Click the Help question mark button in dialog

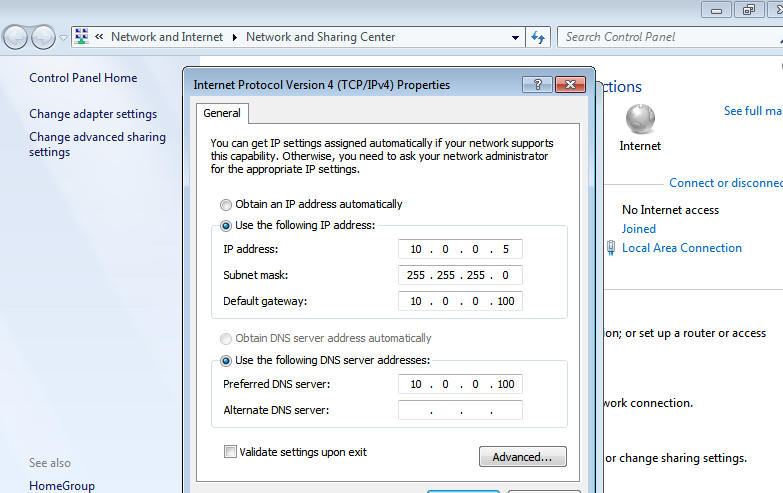pyautogui.click(x=537, y=84)
